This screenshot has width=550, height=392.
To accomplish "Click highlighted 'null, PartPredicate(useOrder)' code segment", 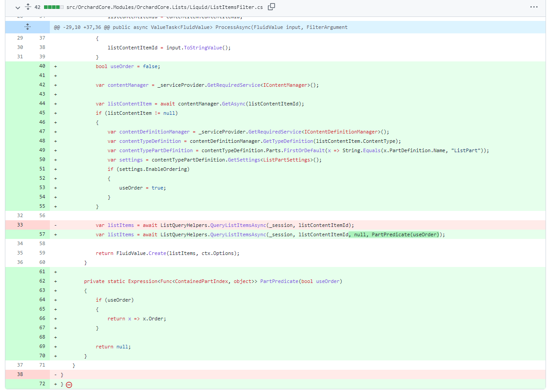I will 394,234.
